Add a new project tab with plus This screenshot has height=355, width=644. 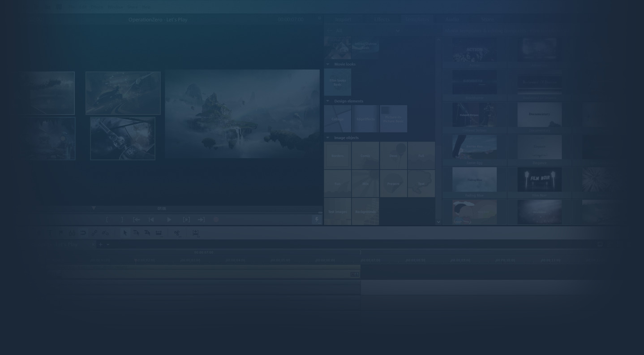click(x=101, y=245)
